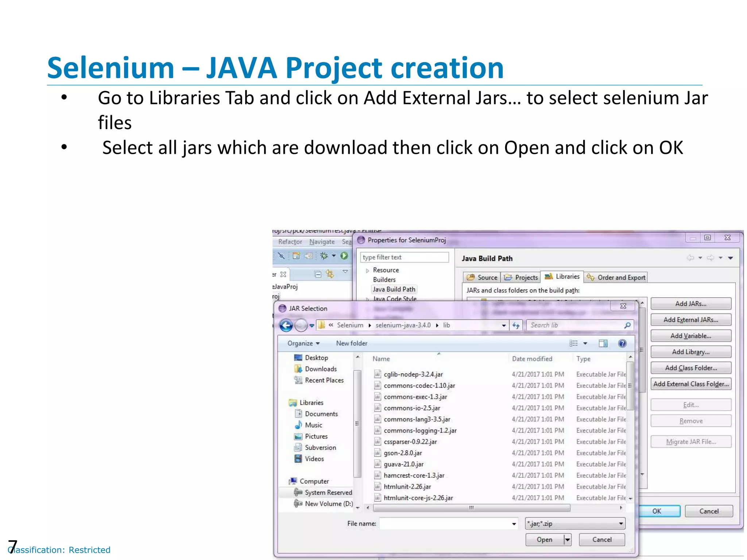747x560 pixels.
Task: Switch to the Order and Export tab
Action: 616,277
